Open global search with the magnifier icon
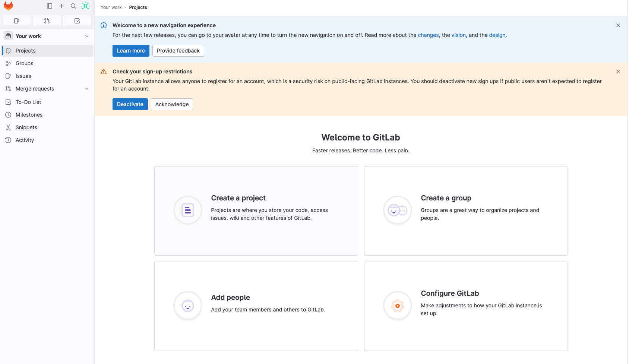Screen dimensions: 629x364 tap(73, 6)
